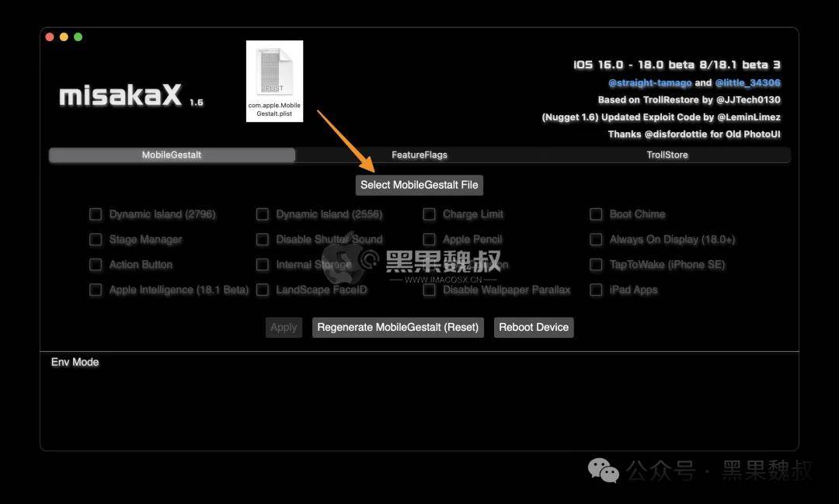Click Select MobileGestalt File button
This screenshot has width=839, height=504.
419,185
